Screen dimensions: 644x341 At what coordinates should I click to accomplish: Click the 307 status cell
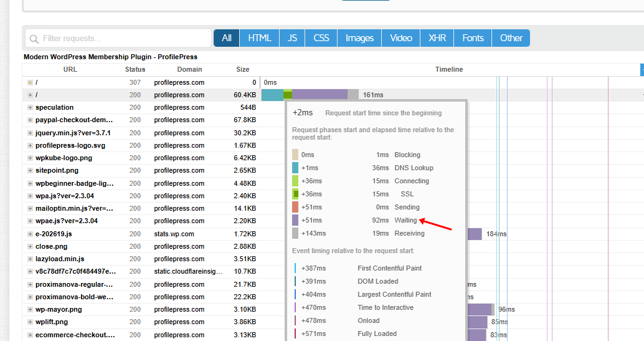135,82
